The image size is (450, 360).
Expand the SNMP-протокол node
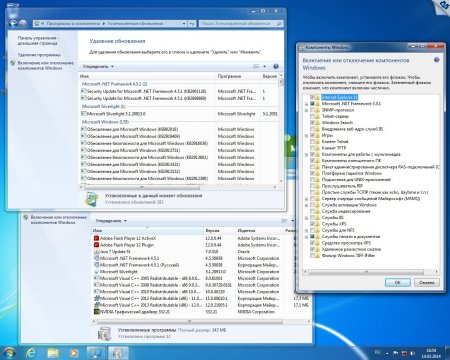pyautogui.click(x=306, y=110)
